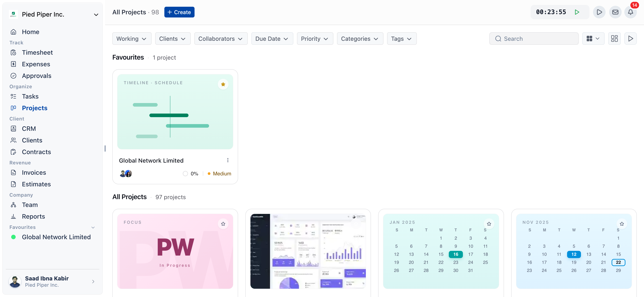Click the 0% progress circle
The width and height of the screenshot is (644, 297).
click(185, 174)
